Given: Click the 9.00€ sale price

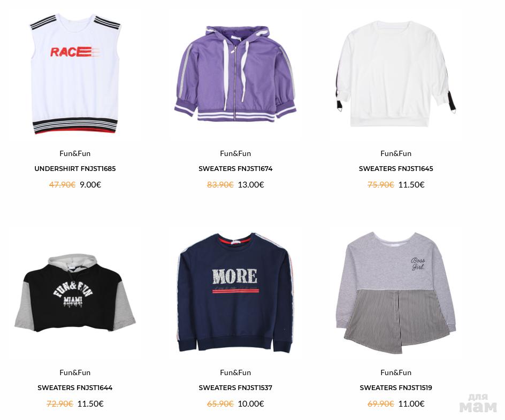Looking at the screenshot, I should pos(90,184).
